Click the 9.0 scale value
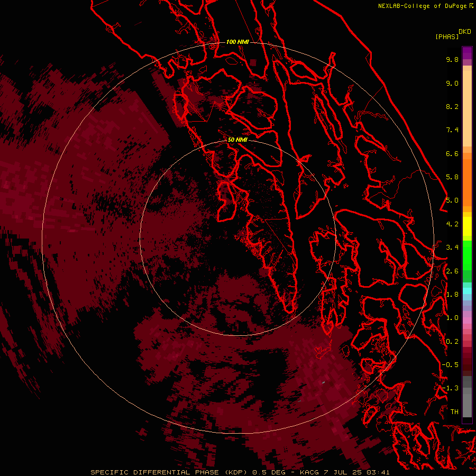The height and width of the screenshot is (476, 476). tap(452, 83)
